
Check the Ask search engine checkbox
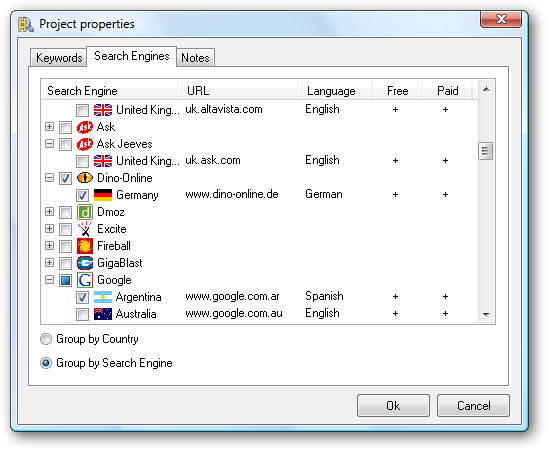65,127
